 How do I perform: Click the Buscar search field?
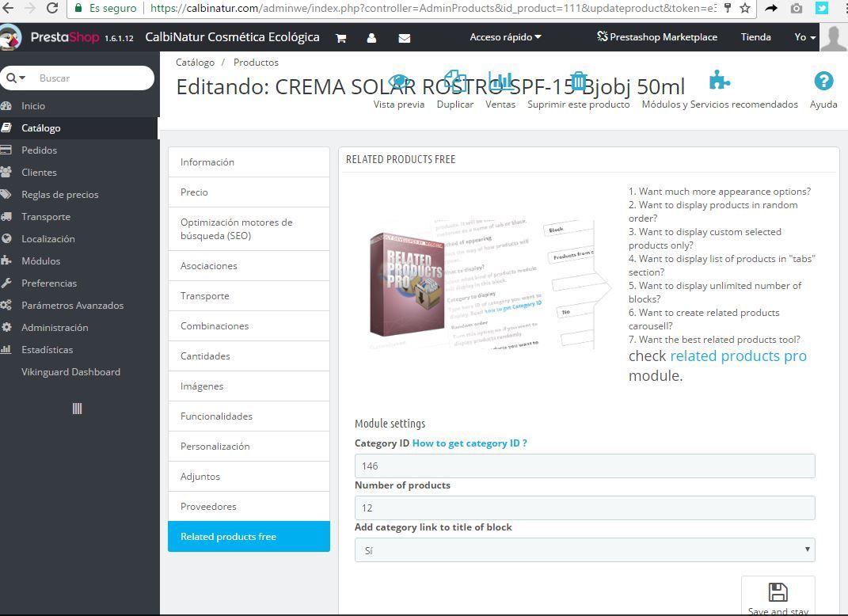tap(92, 78)
